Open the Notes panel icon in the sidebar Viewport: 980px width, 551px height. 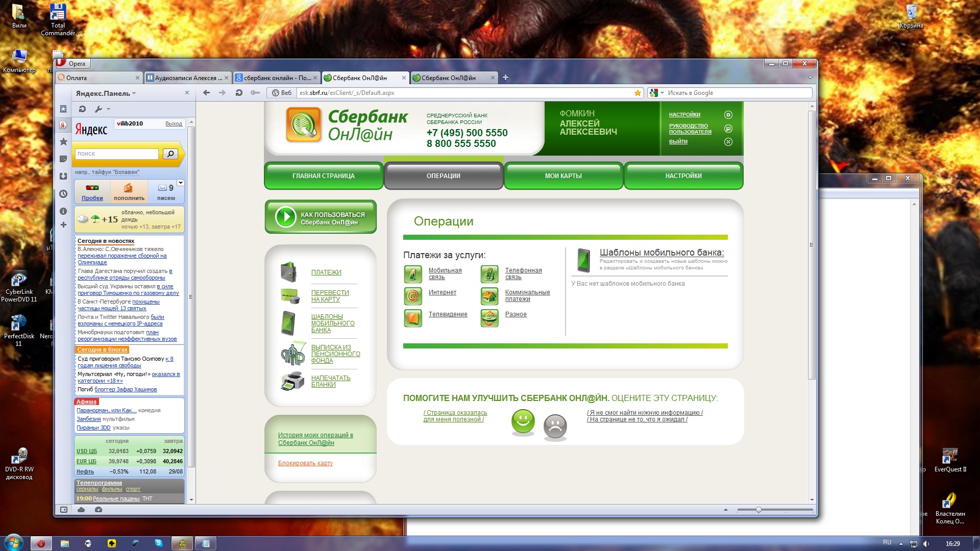(x=63, y=159)
